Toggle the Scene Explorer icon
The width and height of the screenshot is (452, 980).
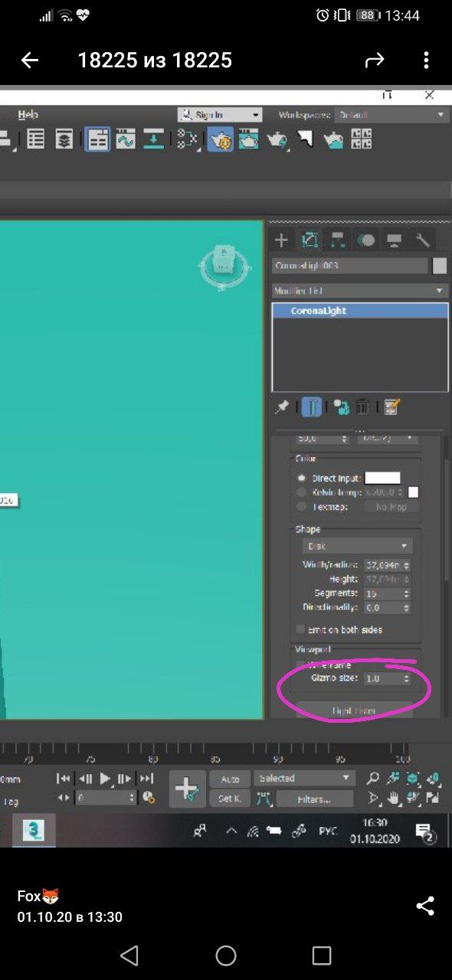pyautogui.click(x=36, y=139)
